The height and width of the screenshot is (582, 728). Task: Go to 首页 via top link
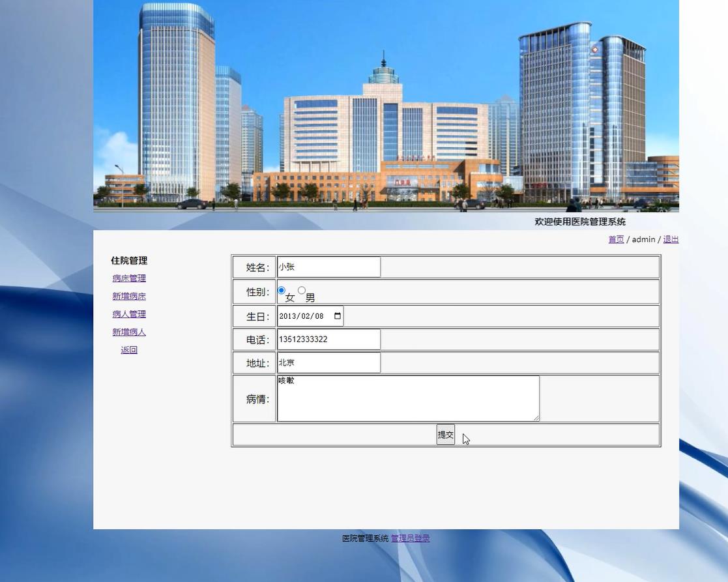tap(616, 239)
